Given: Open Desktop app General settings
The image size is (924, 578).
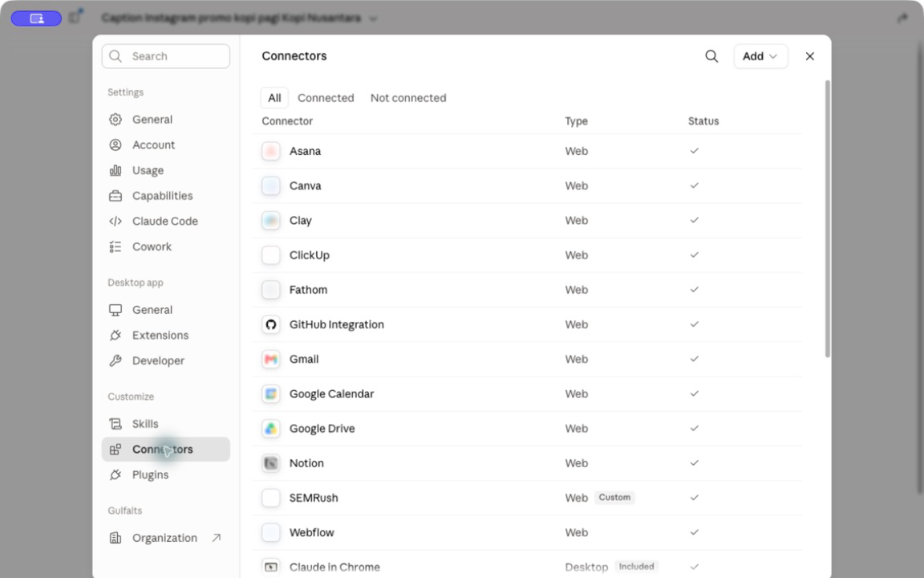Looking at the screenshot, I should point(165,310).
